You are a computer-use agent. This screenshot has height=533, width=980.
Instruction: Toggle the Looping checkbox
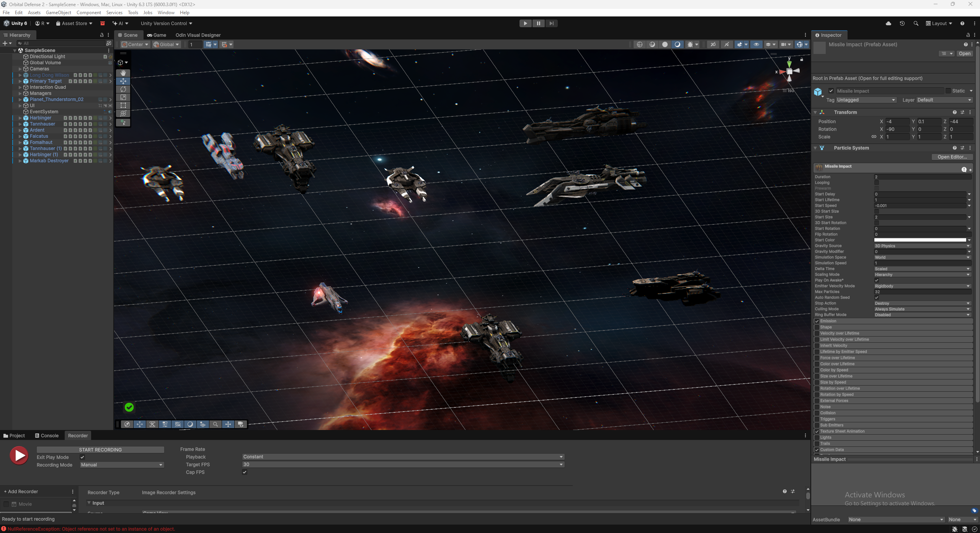[877, 183]
